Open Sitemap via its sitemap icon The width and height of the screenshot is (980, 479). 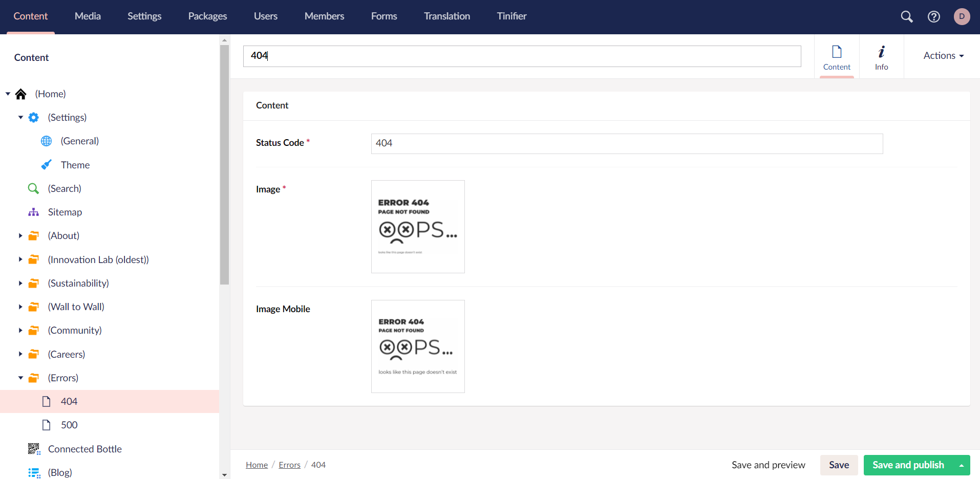pos(33,212)
